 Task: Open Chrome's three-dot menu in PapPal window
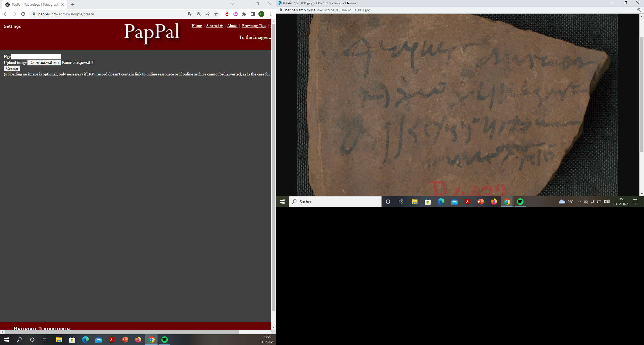point(270,14)
